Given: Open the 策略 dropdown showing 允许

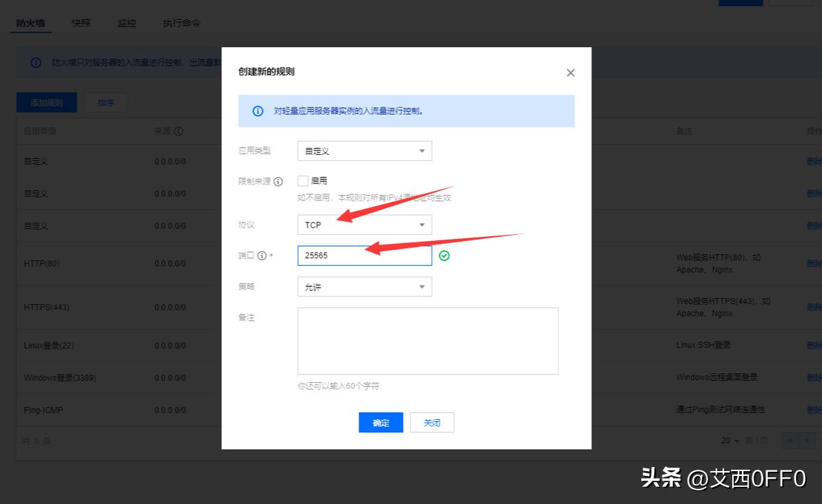Looking at the screenshot, I should click(364, 286).
